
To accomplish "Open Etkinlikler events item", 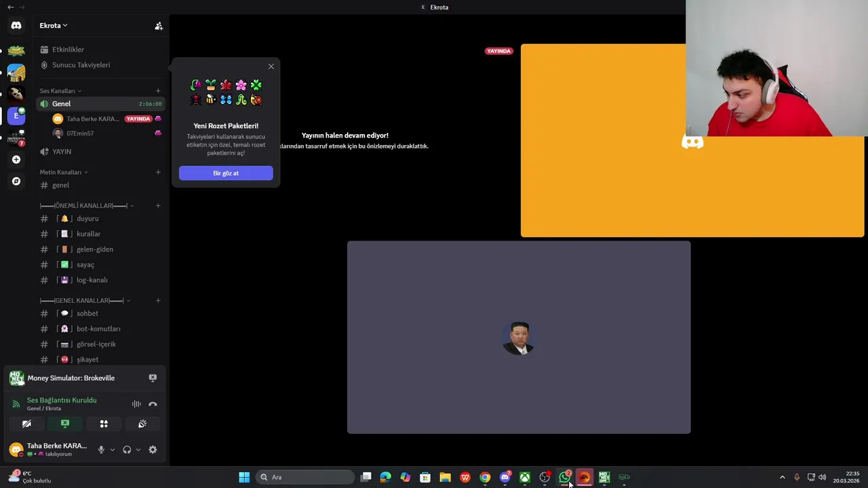I will tap(100, 49).
